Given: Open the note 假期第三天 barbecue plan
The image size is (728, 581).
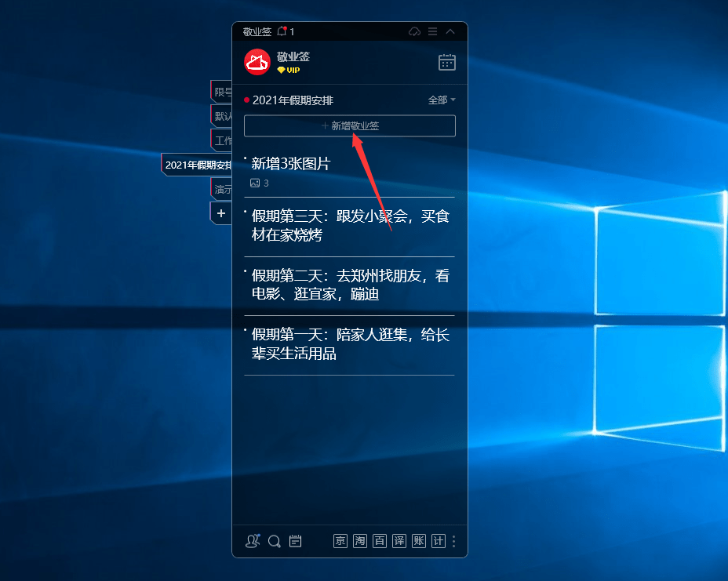Looking at the screenshot, I should point(350,226).
